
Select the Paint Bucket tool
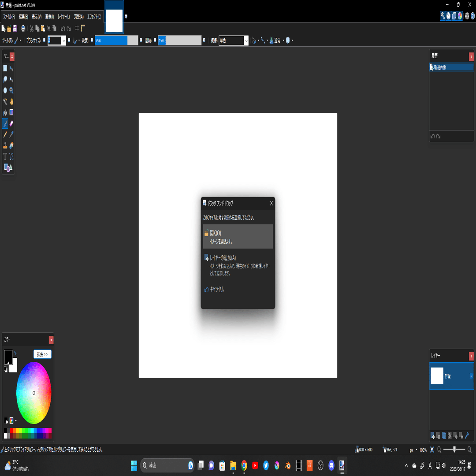coord(5,113)
